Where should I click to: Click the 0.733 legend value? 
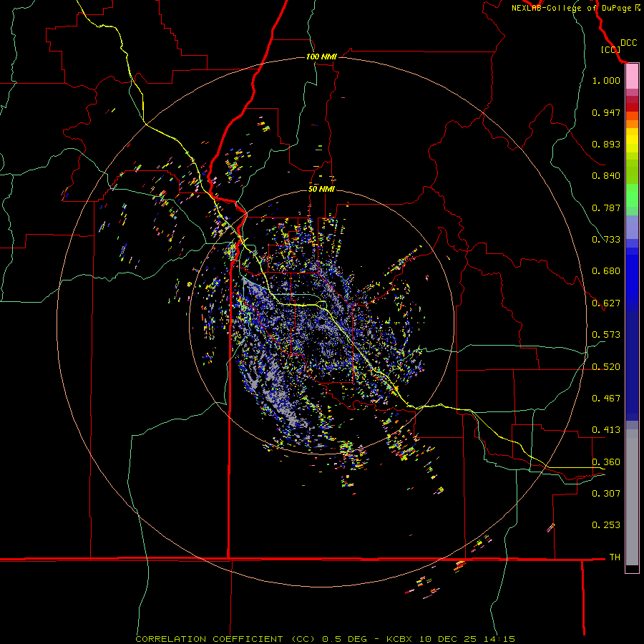(606, 240)
